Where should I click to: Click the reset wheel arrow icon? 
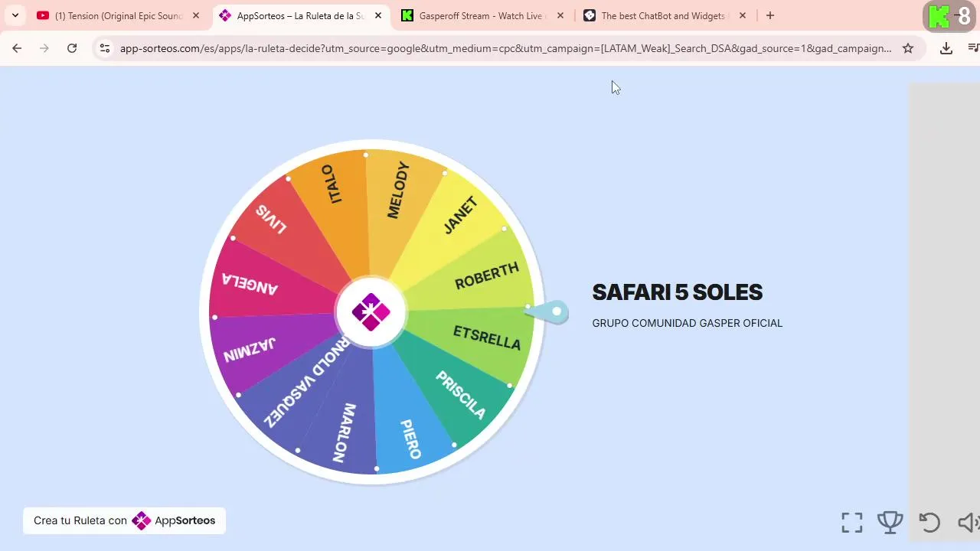click(929, 522)
